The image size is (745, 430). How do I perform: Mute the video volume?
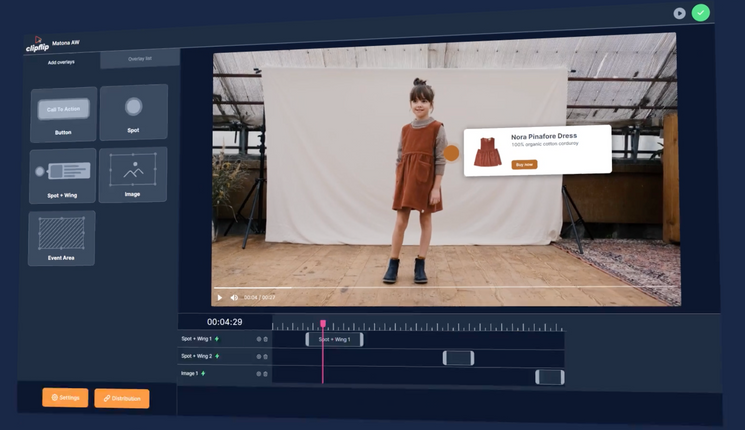point(235,297)
